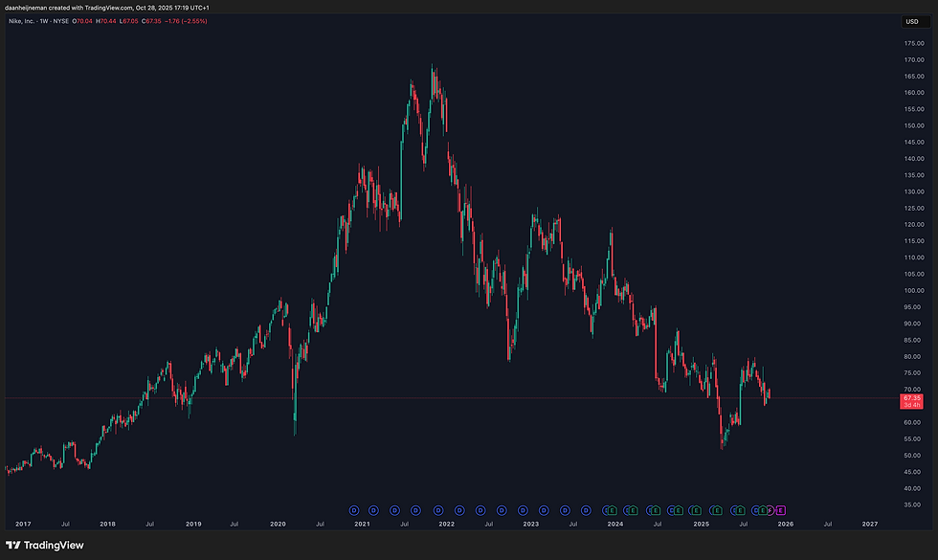Open the USD currency selector

[916, 21]
